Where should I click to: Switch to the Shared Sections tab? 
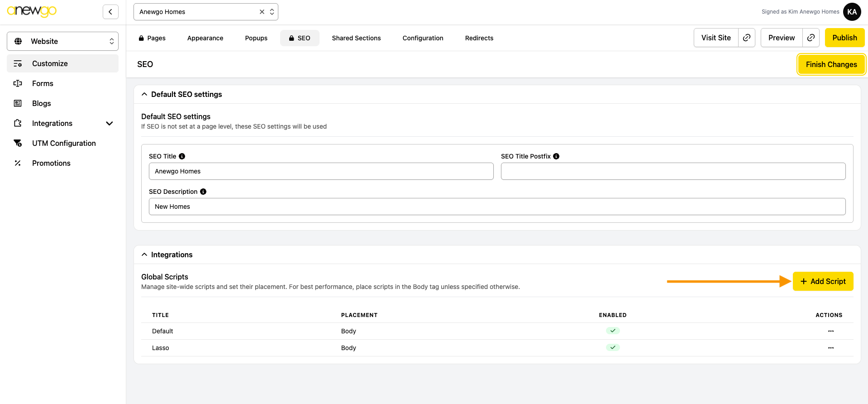(356, 38)
